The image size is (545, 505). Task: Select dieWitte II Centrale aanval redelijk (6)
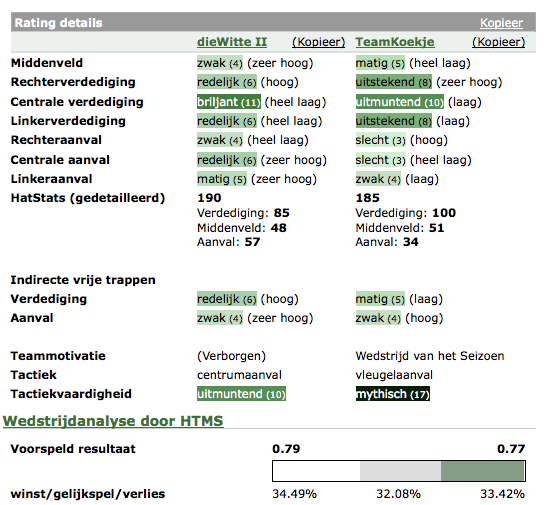click(227, 160)
